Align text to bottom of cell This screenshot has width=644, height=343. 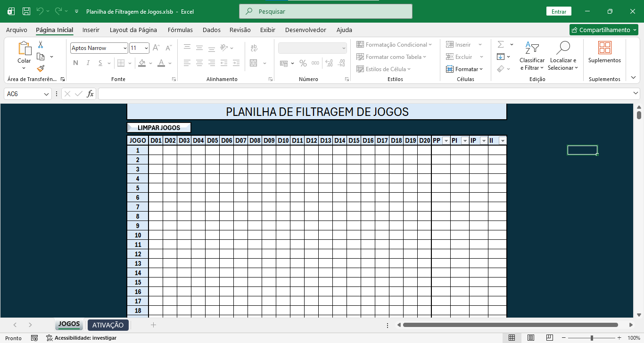212,48
